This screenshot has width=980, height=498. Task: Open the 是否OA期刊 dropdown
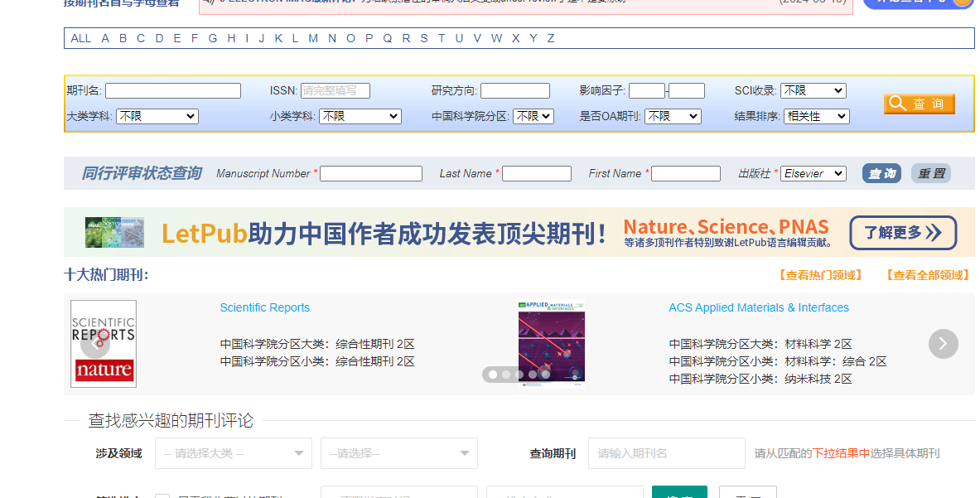673,116
